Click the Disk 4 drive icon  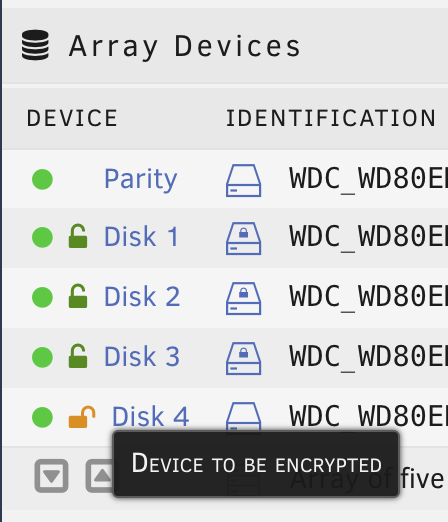tap(243, 417)
